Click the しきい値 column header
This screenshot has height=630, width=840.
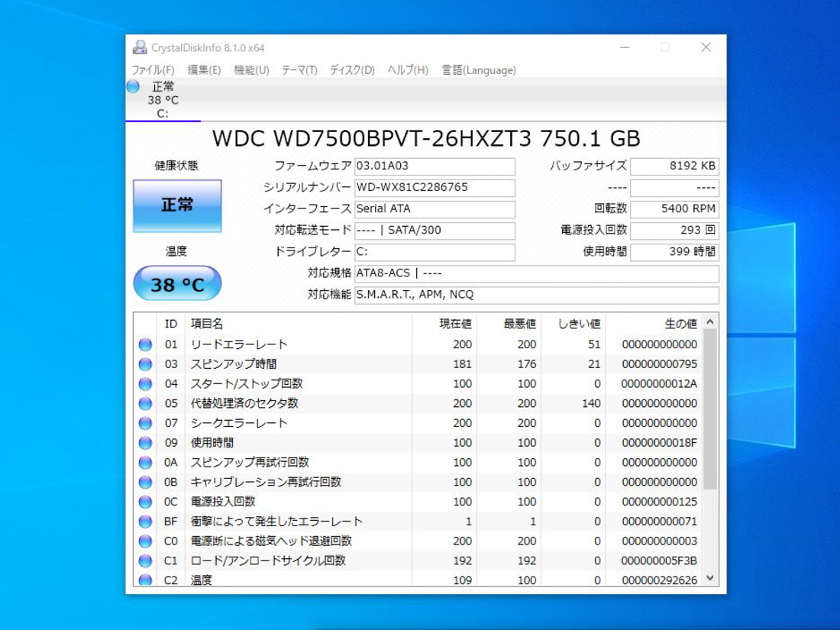[x=573, y=324]
